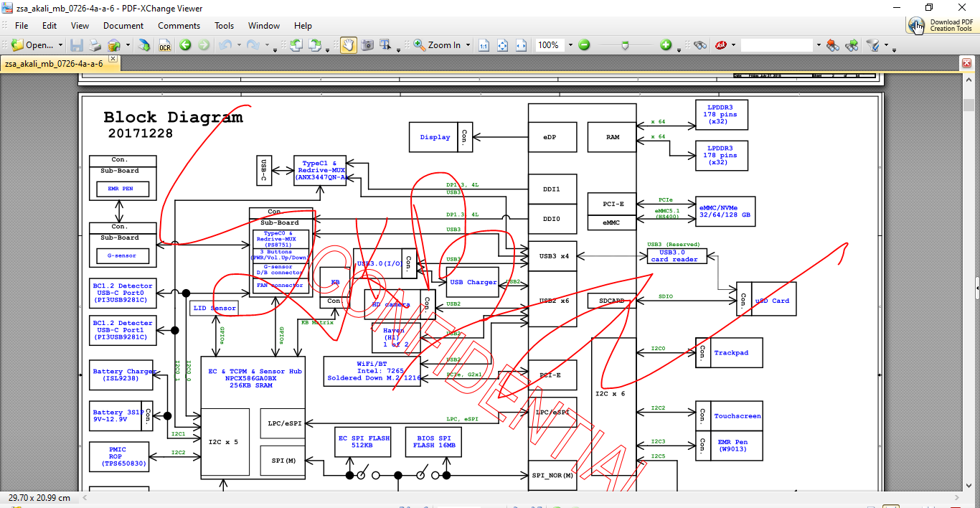Click the Block Diagram title text
Screen dimensions: 980x508
click(173, 117)
